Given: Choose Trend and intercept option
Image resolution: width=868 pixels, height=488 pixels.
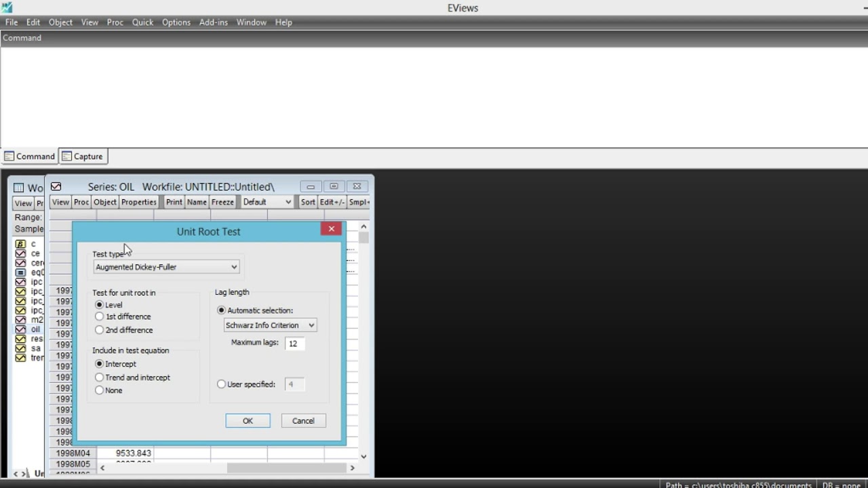Looking at the screenshot, I should tap(100, 378).
